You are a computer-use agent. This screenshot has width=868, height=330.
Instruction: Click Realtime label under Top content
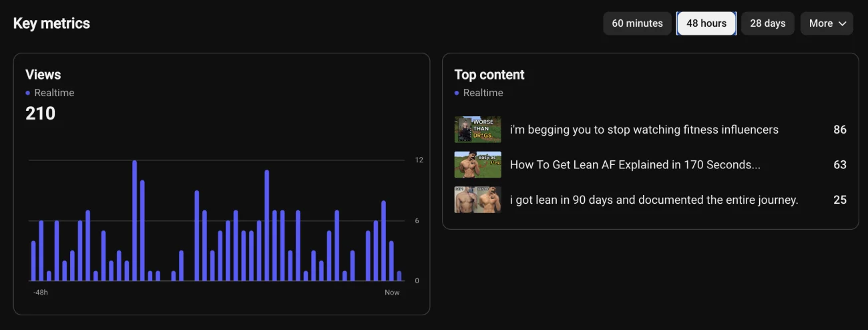coord(483,93)
